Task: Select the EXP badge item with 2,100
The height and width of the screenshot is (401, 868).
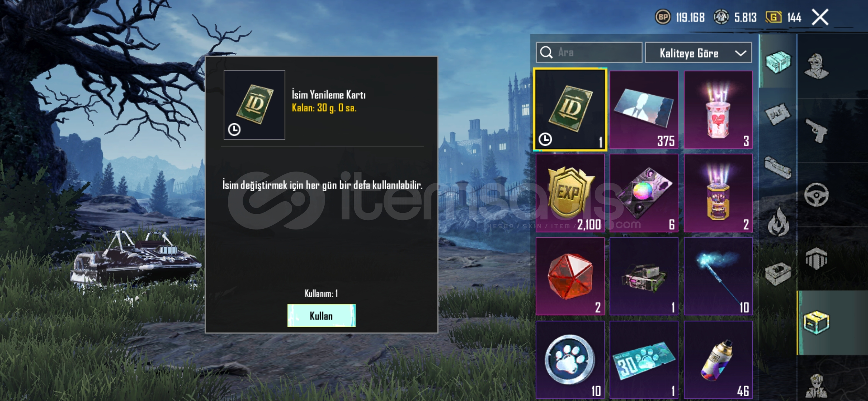Action: tap(570, 193)
